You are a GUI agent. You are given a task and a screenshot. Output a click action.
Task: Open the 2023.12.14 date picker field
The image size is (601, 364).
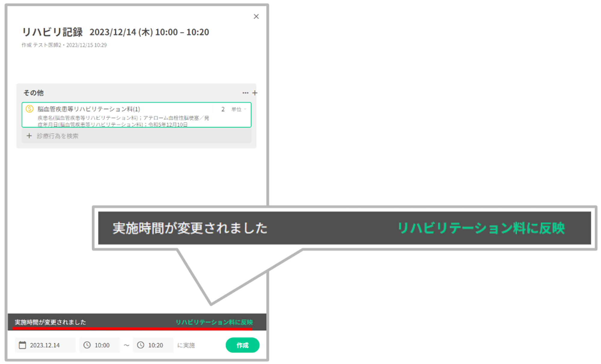coord(45,345)
